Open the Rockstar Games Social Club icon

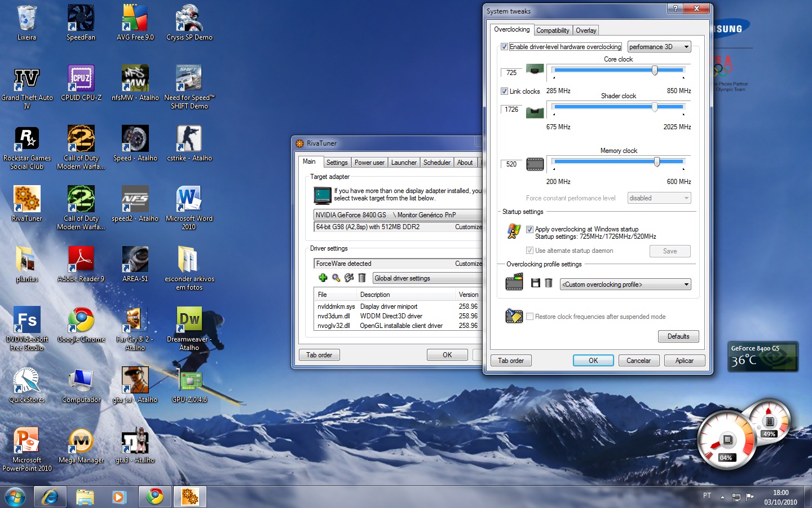27,147
